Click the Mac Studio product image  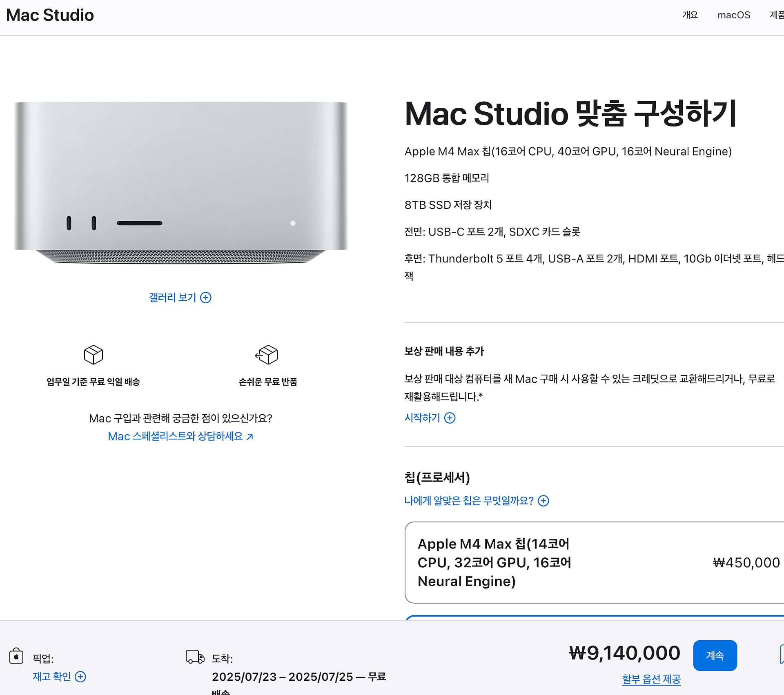tap(180, 182)
